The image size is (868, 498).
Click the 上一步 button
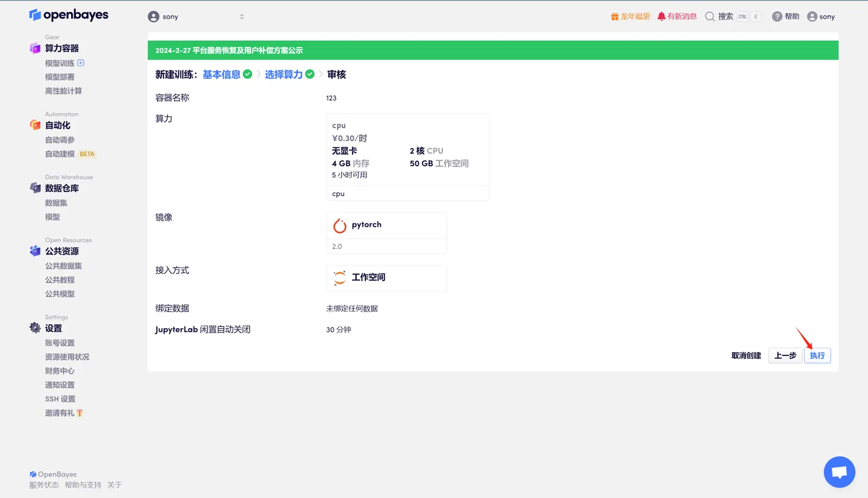(x=785, y=355)
